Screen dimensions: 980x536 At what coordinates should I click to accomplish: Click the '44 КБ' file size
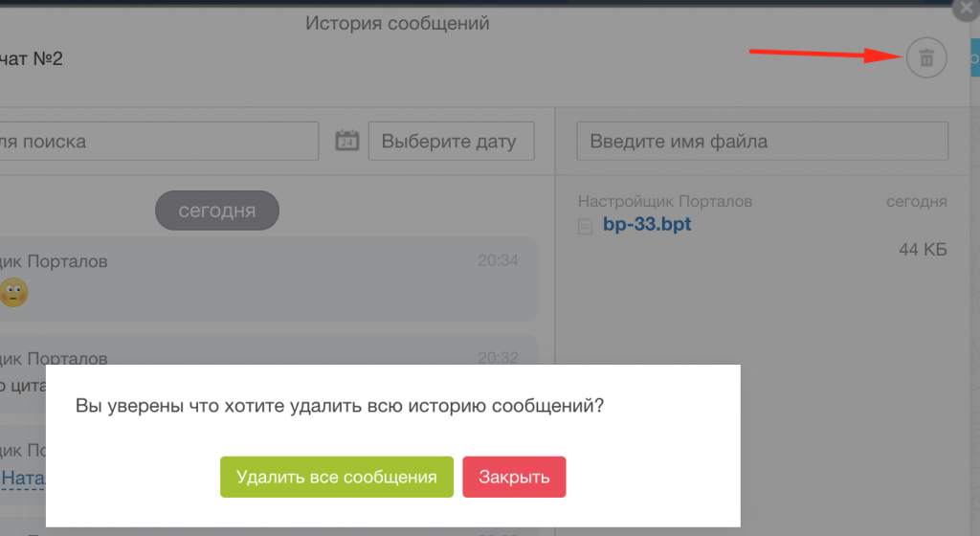[x=923, y=249]
